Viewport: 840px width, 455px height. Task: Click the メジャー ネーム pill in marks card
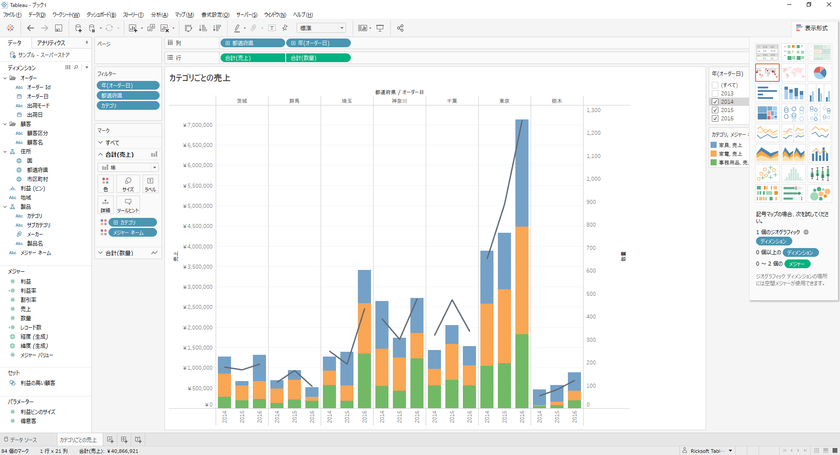[133, 233]
